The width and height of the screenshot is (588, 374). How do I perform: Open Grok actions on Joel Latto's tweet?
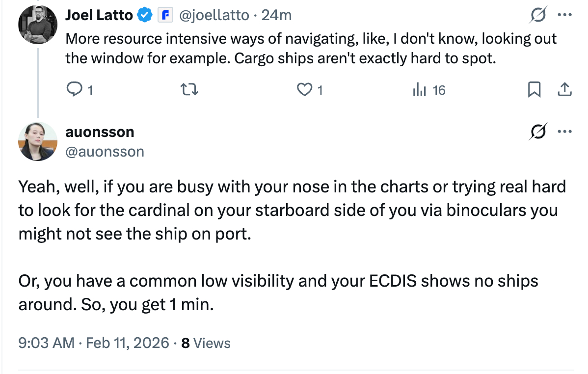click(538, 16)
